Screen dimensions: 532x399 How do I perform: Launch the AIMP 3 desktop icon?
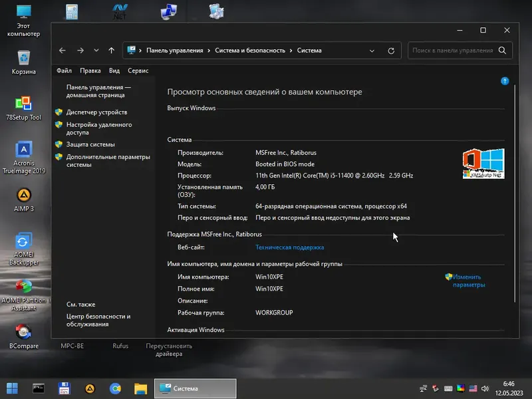tap(23, 200)
